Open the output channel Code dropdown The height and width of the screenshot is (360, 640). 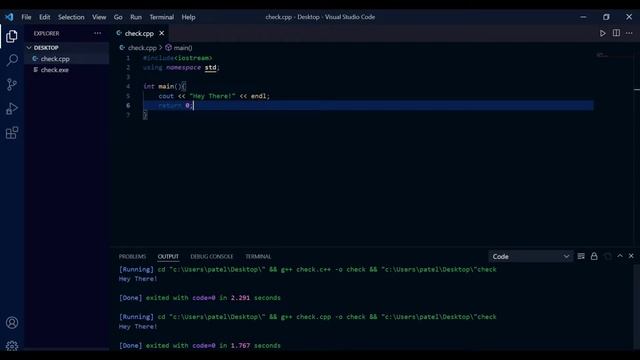(x=530, y=256)
